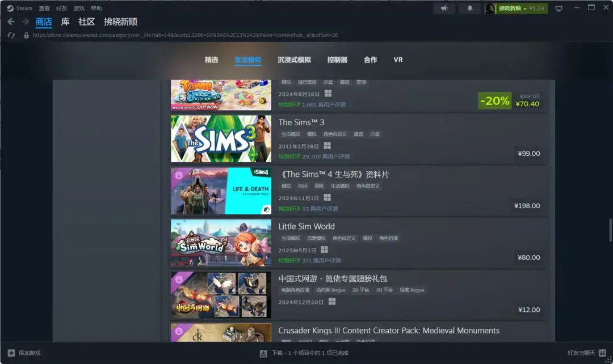
Task: Select the 合作 category tab
Action: pos(371,60)
